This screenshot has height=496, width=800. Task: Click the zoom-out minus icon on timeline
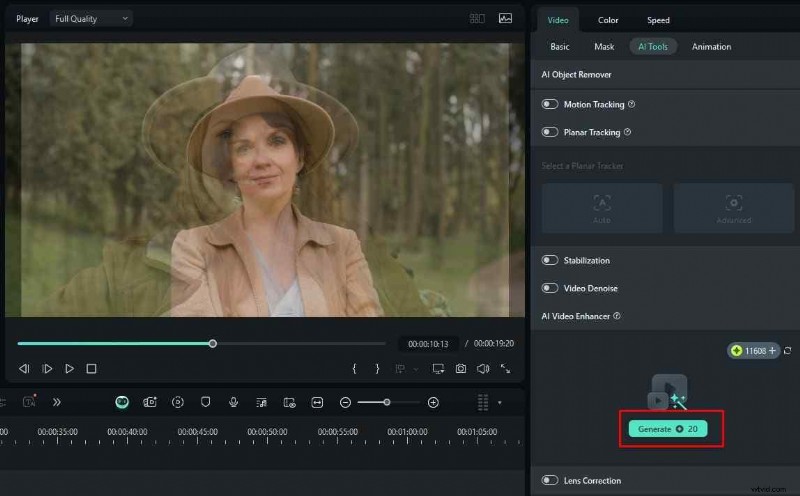[x=345, y=402]
